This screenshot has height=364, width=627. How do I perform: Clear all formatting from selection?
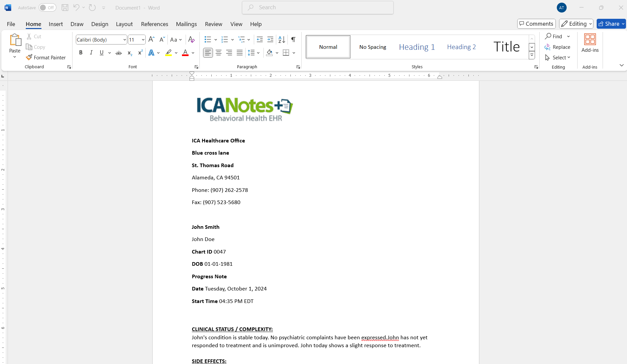pyautogui.click(x=192, y=40)
